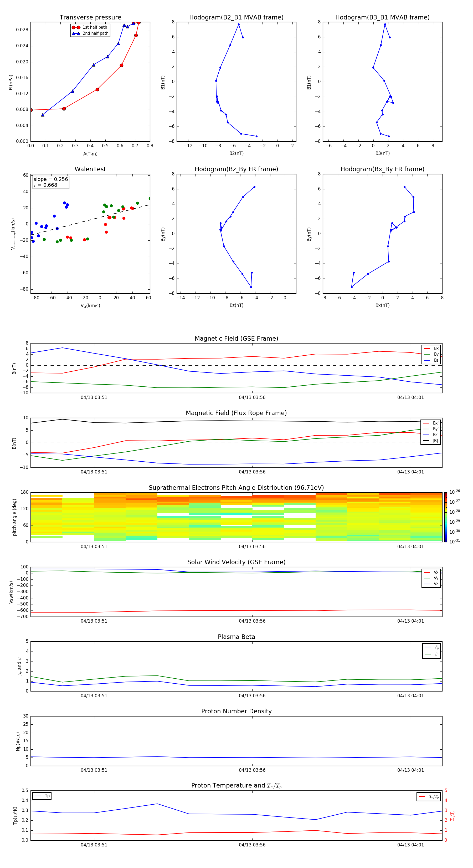The image size is (473, 868).
Task: Click the Vy legend entry in velocity plot
Action: (x=431, y=578)
